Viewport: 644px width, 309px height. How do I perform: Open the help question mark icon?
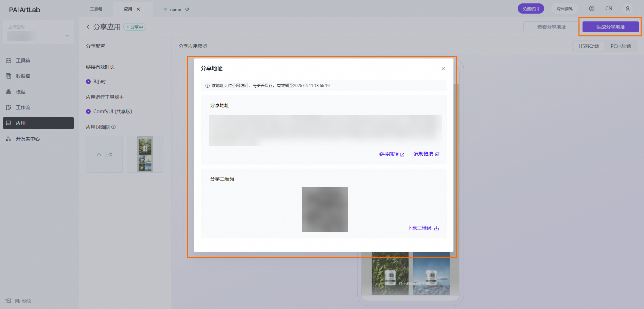click(592, 8)
